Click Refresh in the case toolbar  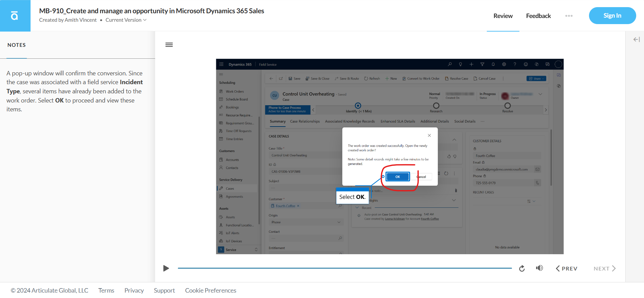372,78
